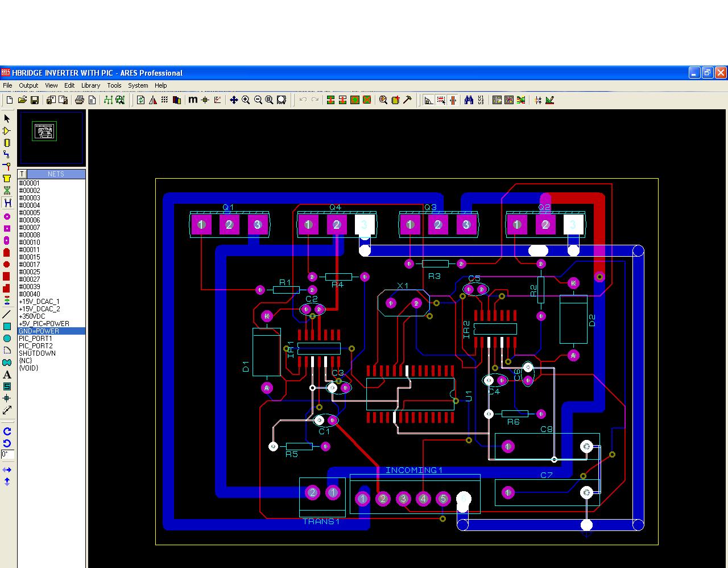Click the Connectivity highlight H tool
The height and width of the screenshot is (568, 728).
coord(7,202)
